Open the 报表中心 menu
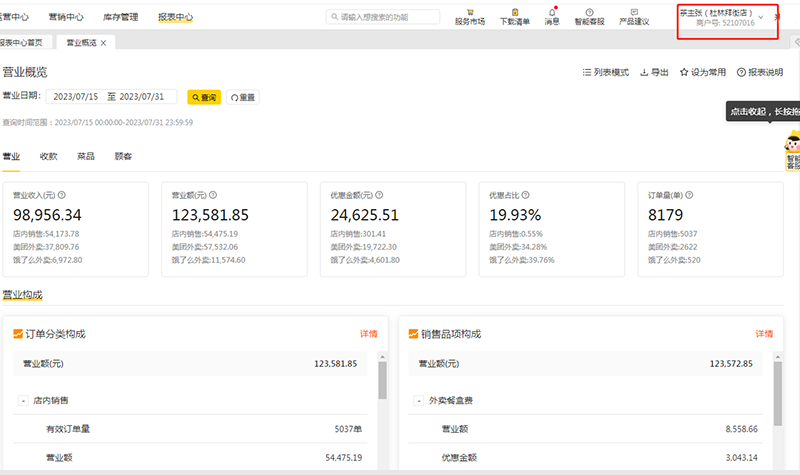Screen dimensions: 800x475 click(x=176, y=17)
